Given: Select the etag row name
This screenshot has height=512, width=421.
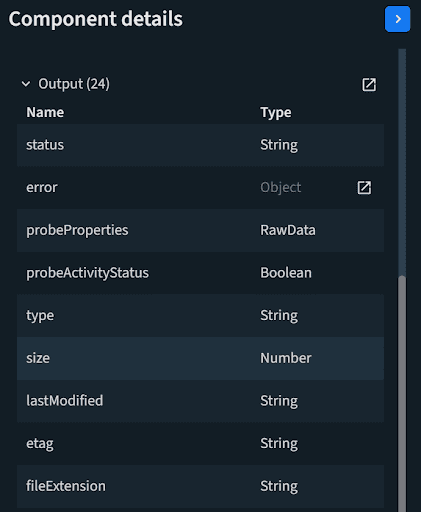Looking at the screenshot, I should [40, 444].
